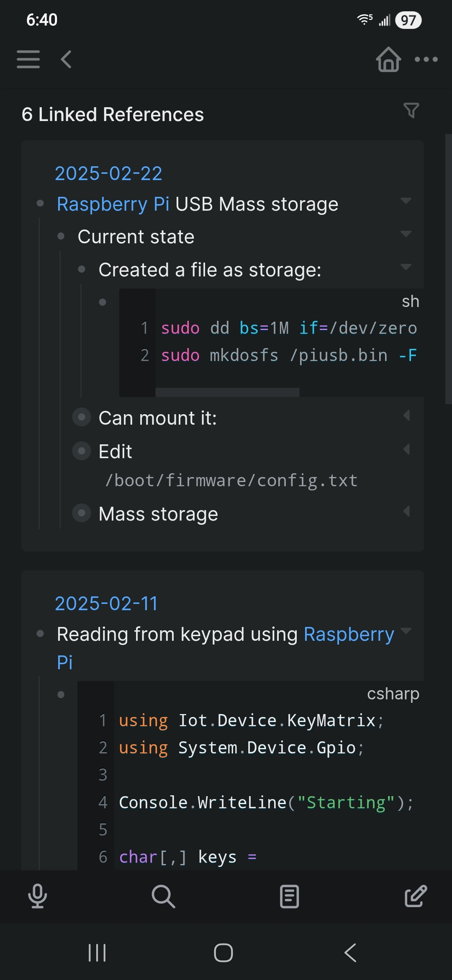Tap the back arrow in top bar

[66, 59]
